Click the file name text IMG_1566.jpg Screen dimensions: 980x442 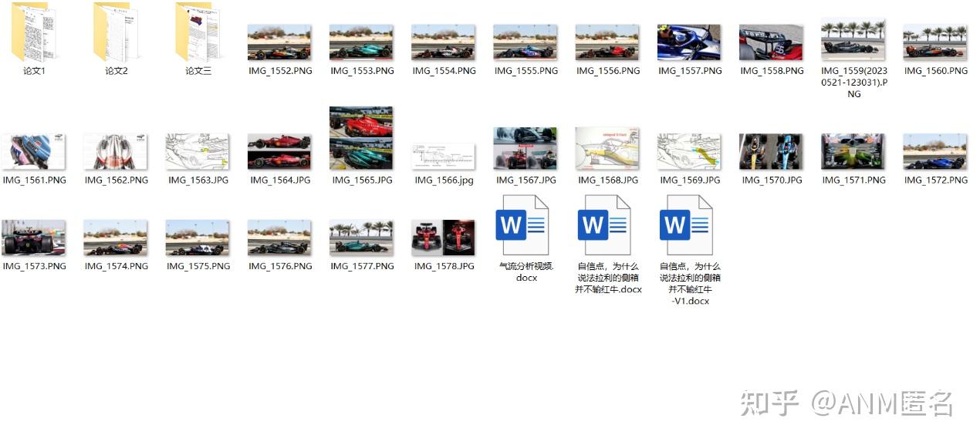pos(444,181)
